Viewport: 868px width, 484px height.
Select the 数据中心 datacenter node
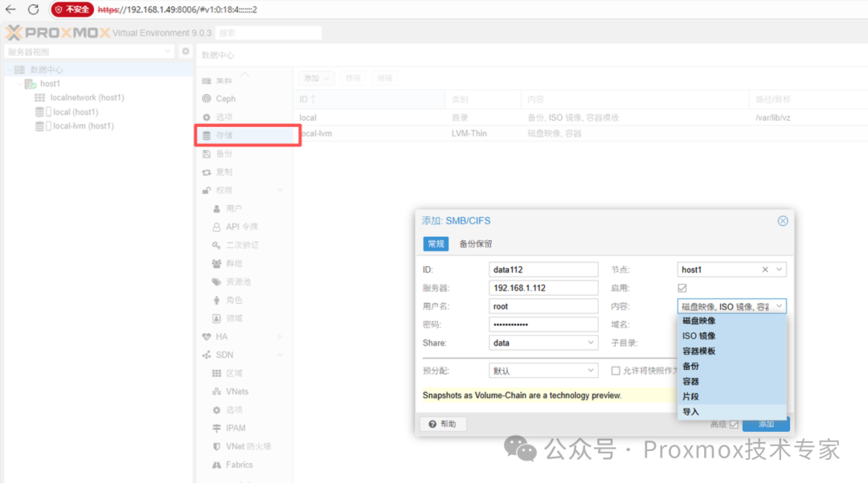pyautogui.click(x=97, y=69)
